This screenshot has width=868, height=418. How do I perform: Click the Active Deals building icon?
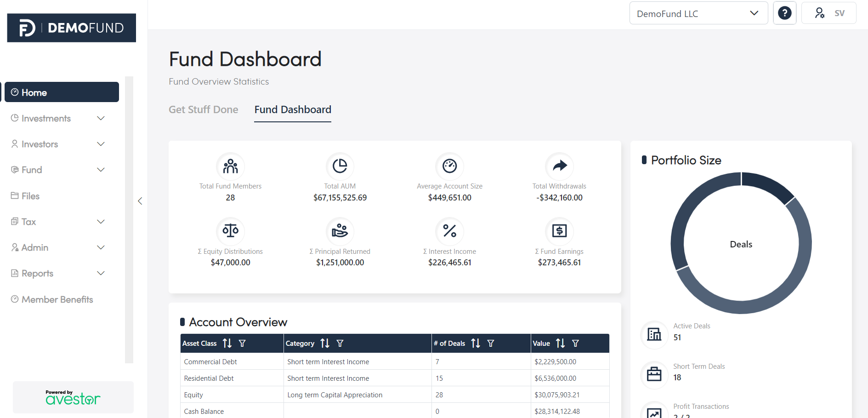point(654,335)
